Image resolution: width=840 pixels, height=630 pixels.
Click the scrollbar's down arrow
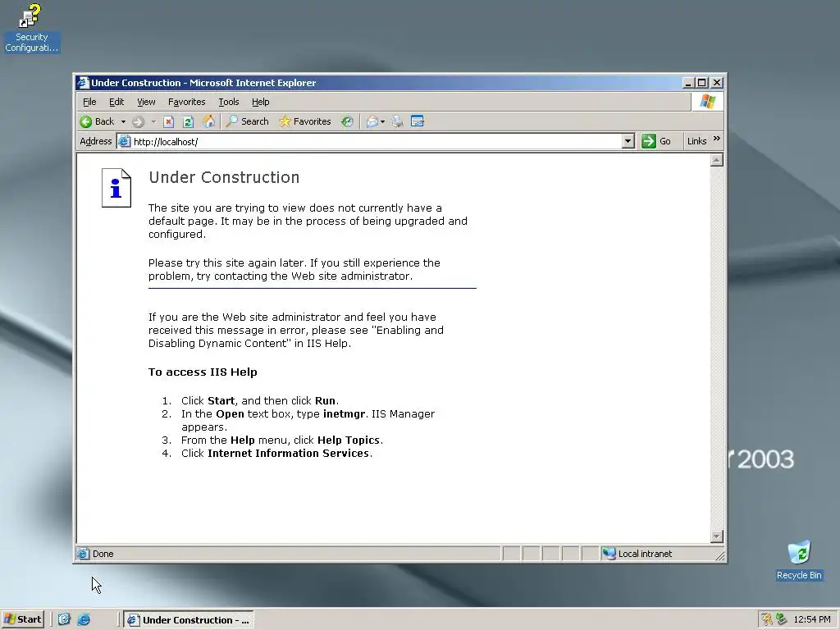716,536
